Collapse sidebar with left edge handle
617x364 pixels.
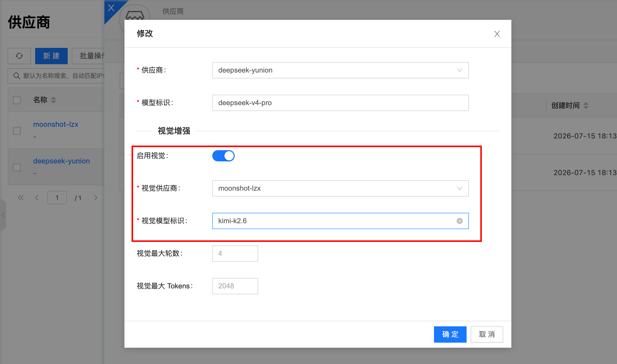pyautogui.click(x=3, y=215)
